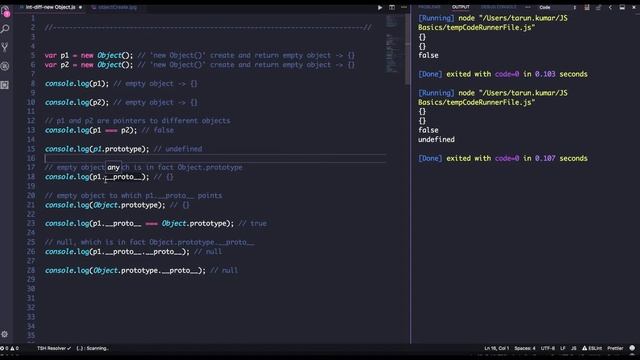Show more panel tabs ellipsis
This screenshot has height=360, width=640.
pos(528,7)
